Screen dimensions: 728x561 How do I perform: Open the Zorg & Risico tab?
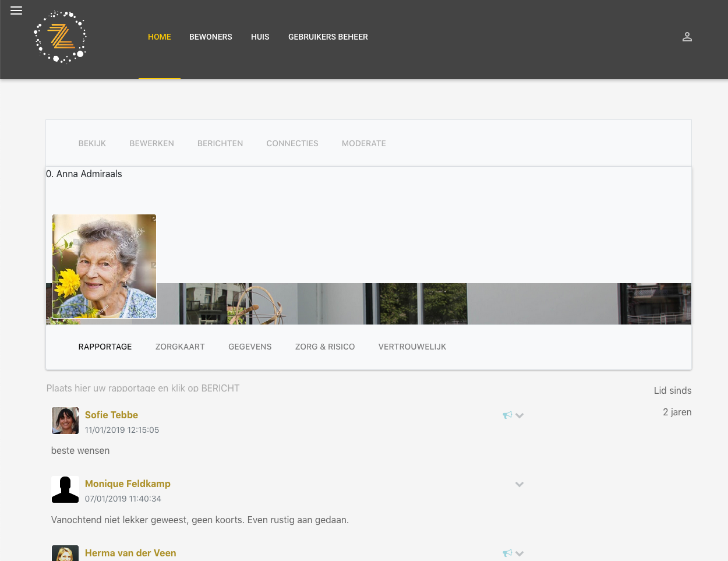point(325,347)
